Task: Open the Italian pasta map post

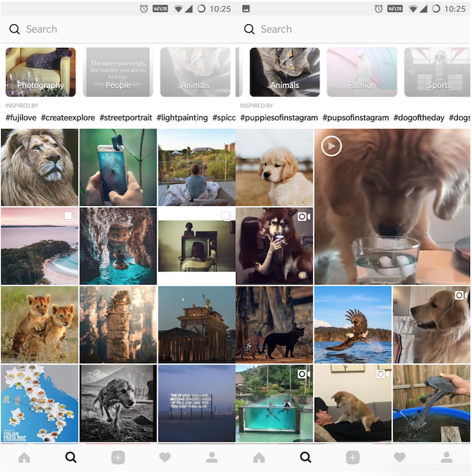Action: pos(39,403)
